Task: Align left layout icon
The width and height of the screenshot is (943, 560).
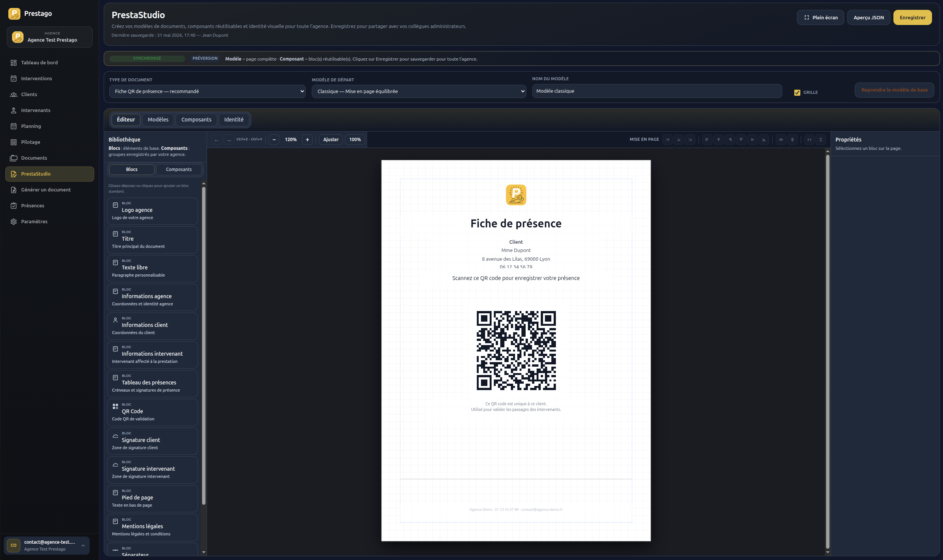Action: (x=707, y=140)
